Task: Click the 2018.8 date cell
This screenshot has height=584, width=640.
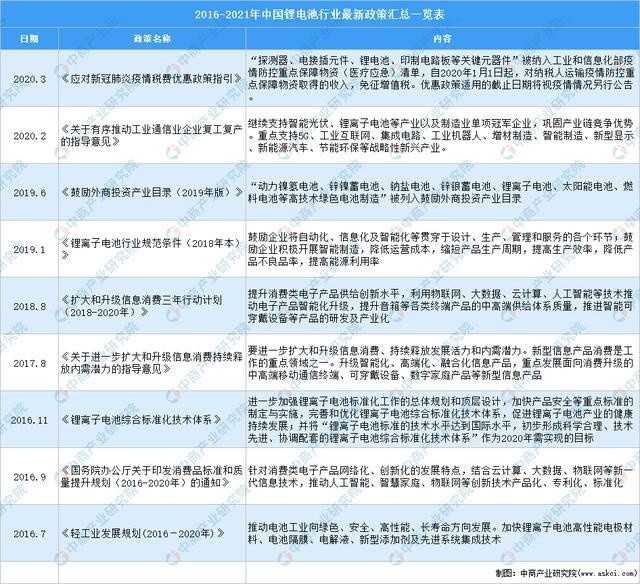Action: coord(29,306)
